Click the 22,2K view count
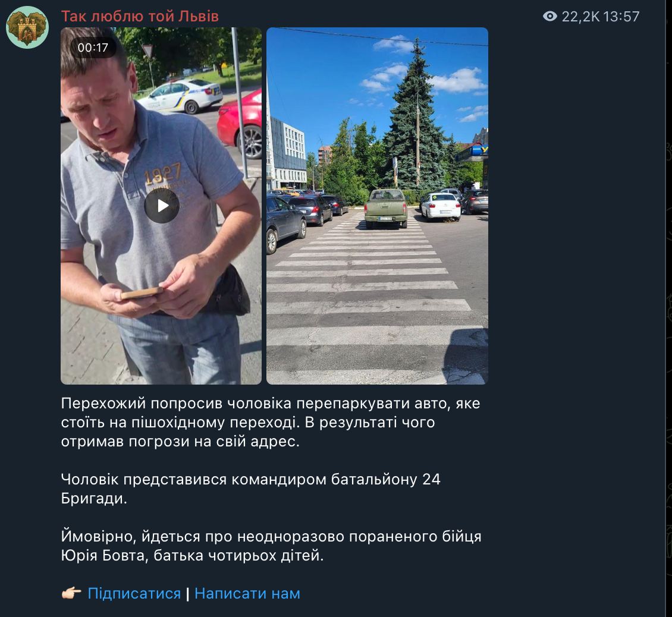The width and height of the screenshot is (672, 617). (580, 16)
